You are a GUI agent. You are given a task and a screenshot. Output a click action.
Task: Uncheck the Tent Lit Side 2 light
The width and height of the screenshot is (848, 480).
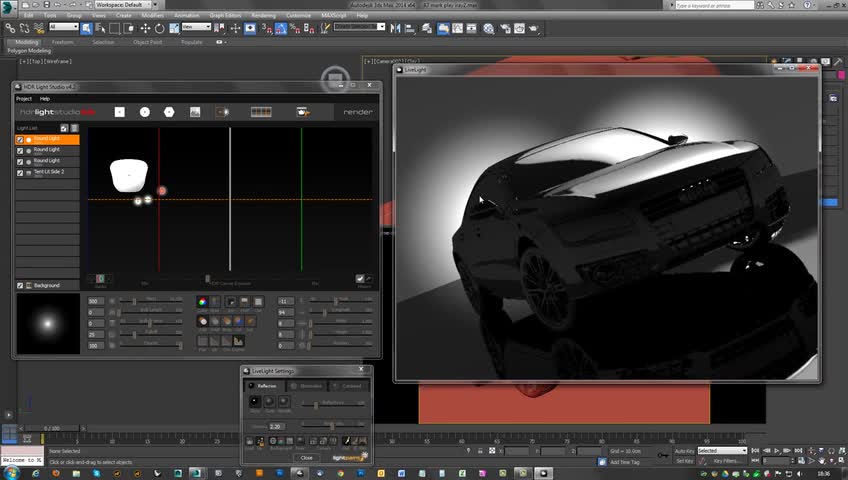[x=20, y=172]
